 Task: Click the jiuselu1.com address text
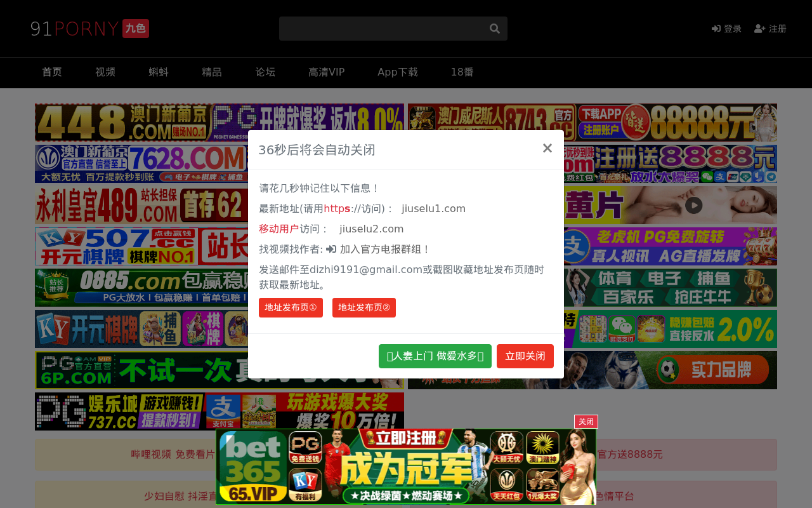pyautogui.click(x=434, y=209)
